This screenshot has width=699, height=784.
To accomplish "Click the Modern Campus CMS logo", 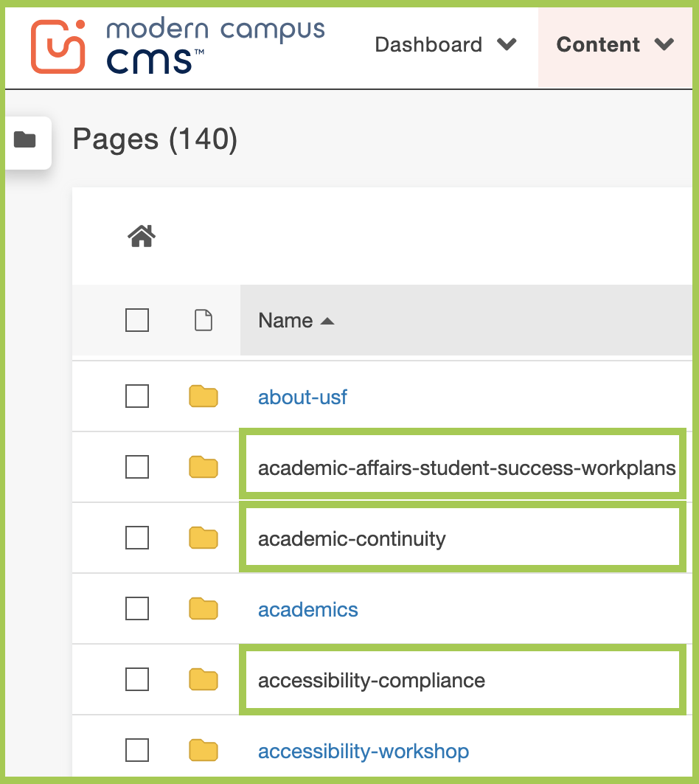I will [x=178, y=46].
